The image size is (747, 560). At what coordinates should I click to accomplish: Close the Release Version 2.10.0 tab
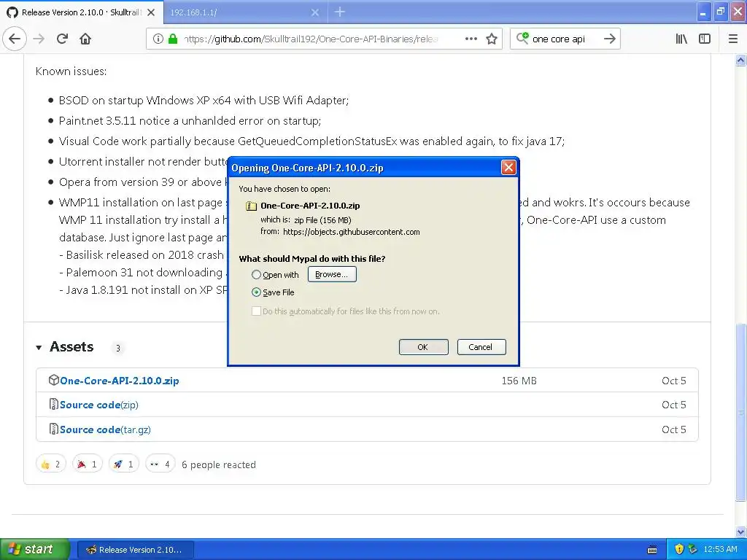[x=151, y=12]
